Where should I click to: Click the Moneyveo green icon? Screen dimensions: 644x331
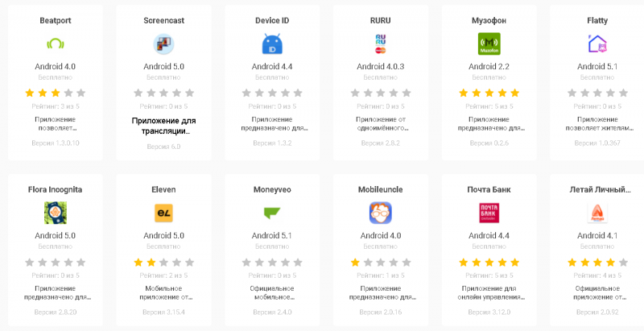pyautogui.click(x=272, y=213)
